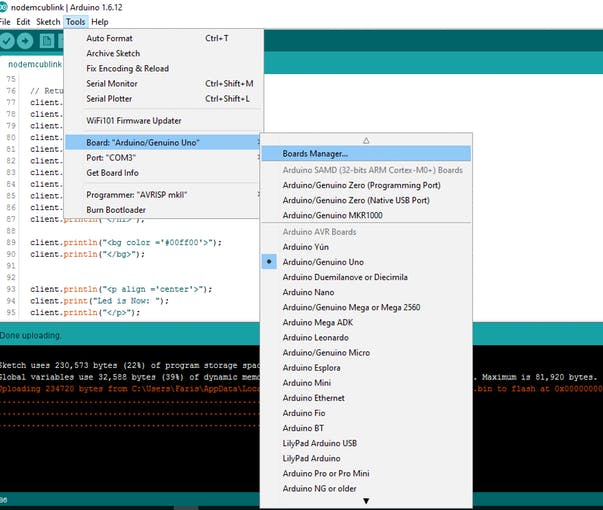Select Get Board Info entry
Screen dimensions: 603x510
pyautogui.click(x=163, y=173)
